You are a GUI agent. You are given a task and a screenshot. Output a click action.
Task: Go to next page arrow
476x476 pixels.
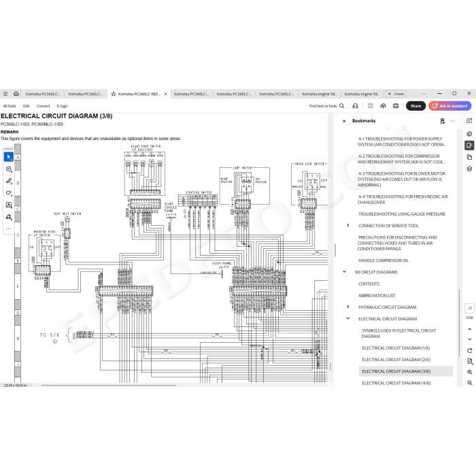pos(469,339)
